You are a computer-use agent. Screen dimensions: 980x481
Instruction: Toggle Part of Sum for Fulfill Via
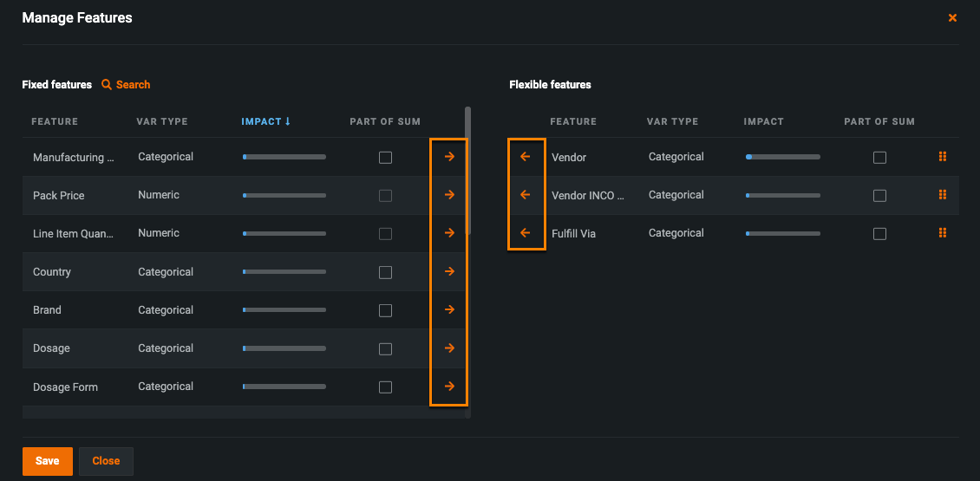(x=879, y=234)
